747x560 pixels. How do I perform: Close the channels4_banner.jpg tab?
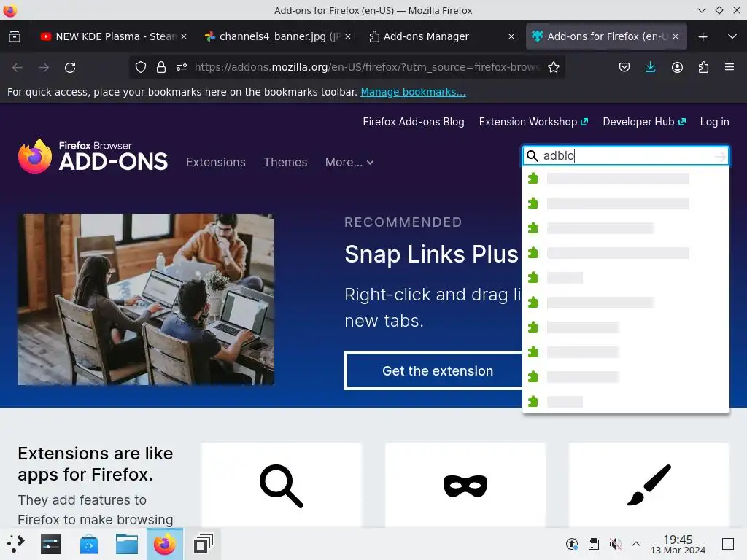pyautogui.click(x=348, y=36)
